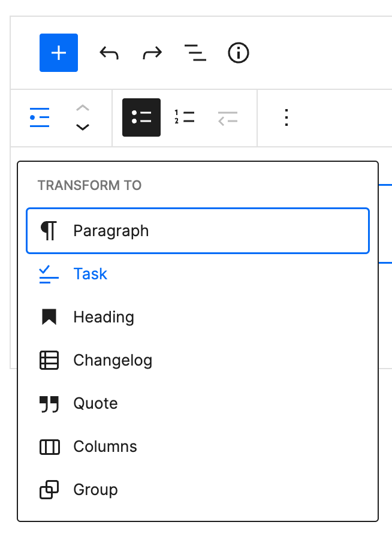392x537 pixels.
Task: Select the Task item in Transform menu
Action: click(91, 274)
